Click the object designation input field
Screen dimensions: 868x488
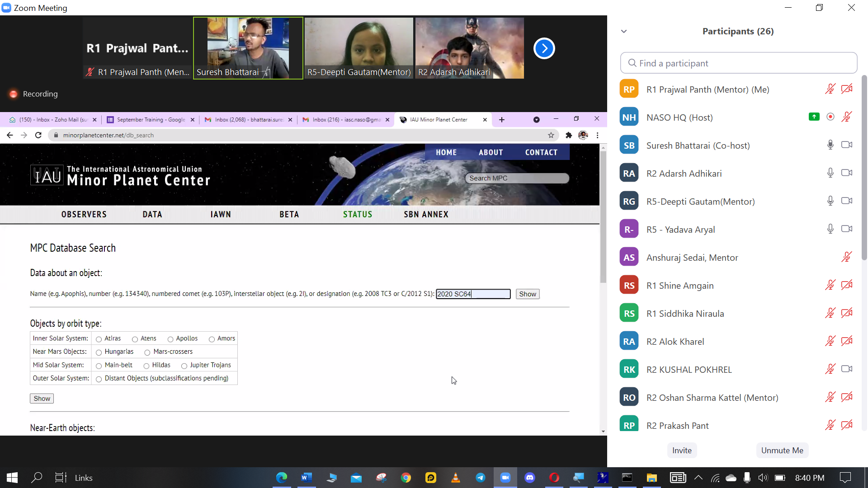(x=473, y=294)
